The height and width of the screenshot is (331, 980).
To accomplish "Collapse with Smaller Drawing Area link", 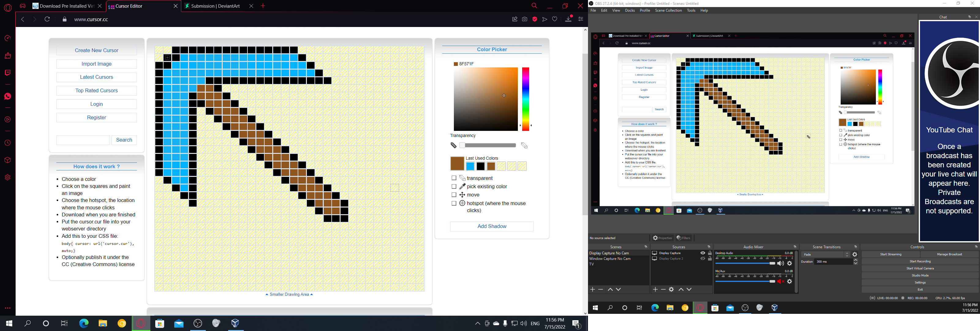I will coord(289,295).
